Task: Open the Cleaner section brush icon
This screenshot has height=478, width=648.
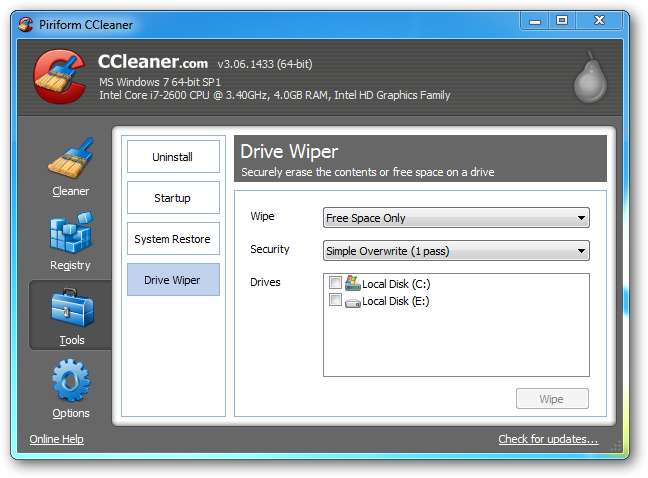Action: coord(71,159)
